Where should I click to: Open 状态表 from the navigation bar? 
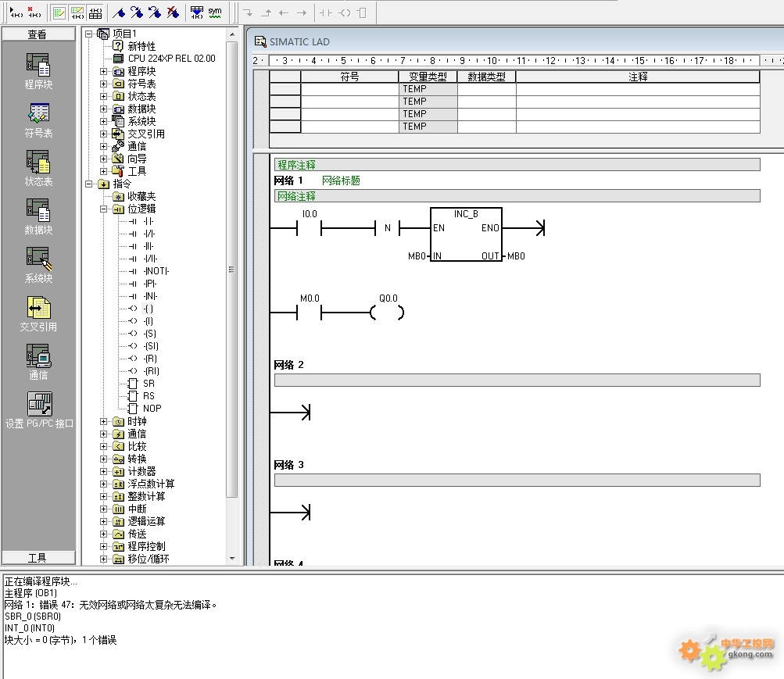tap(38, 168)
